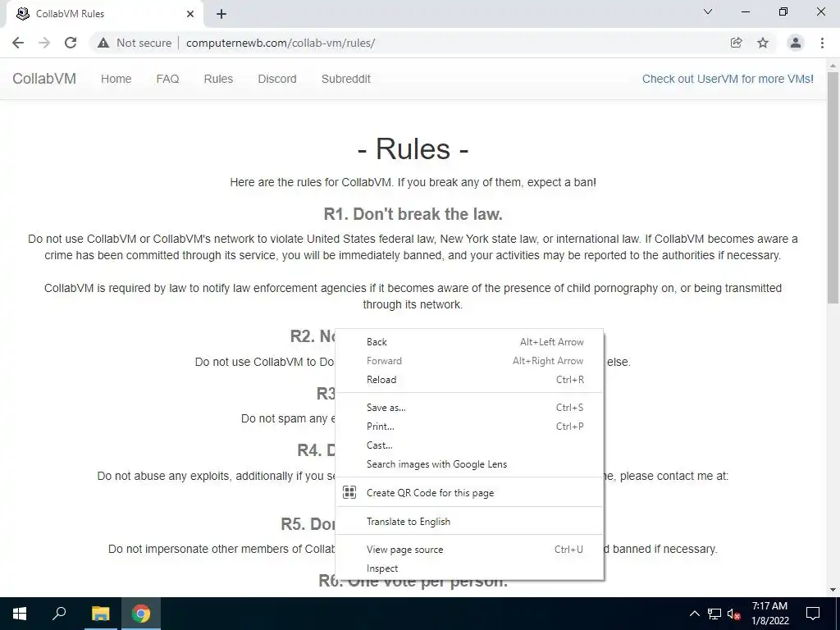Image resolution: width=840 pixels, height=630 pixels.
Task: Select Translate to English
Action: point(469,521)
